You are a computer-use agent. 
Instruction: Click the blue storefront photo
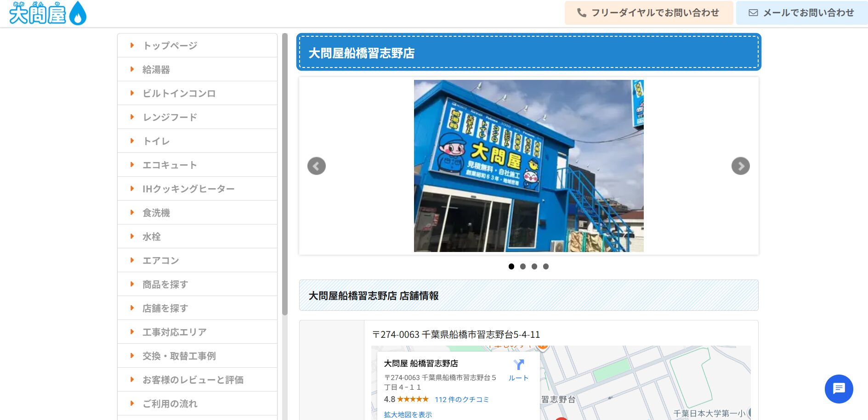click(528, 166)
